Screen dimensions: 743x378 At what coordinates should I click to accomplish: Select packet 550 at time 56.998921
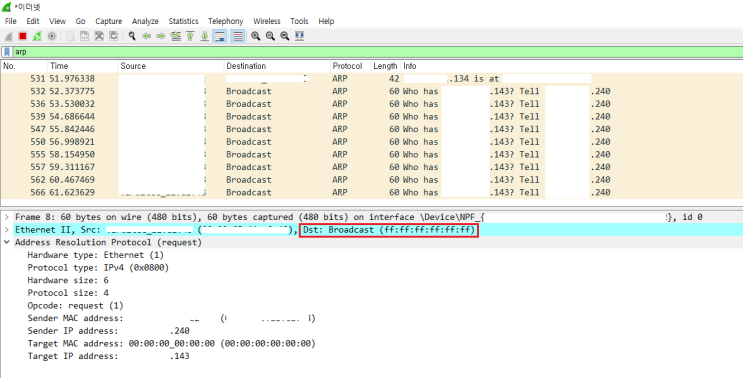tap(372, 142)
